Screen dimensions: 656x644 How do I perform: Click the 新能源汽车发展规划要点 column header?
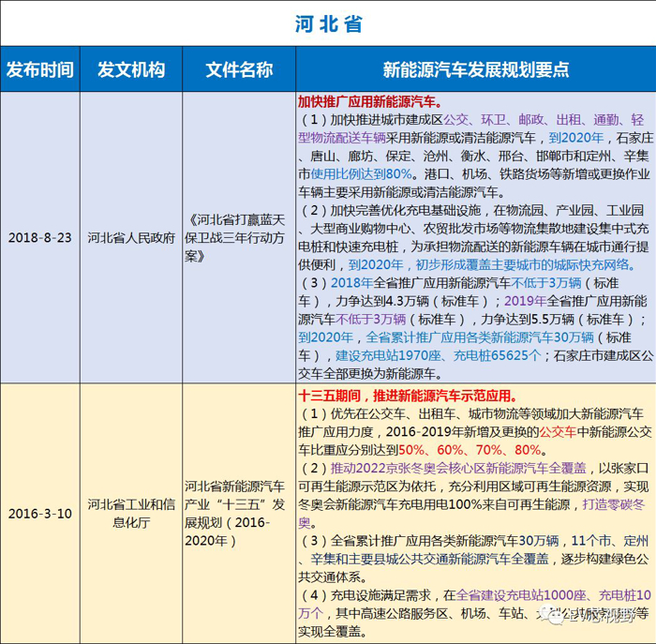point(475,70)
